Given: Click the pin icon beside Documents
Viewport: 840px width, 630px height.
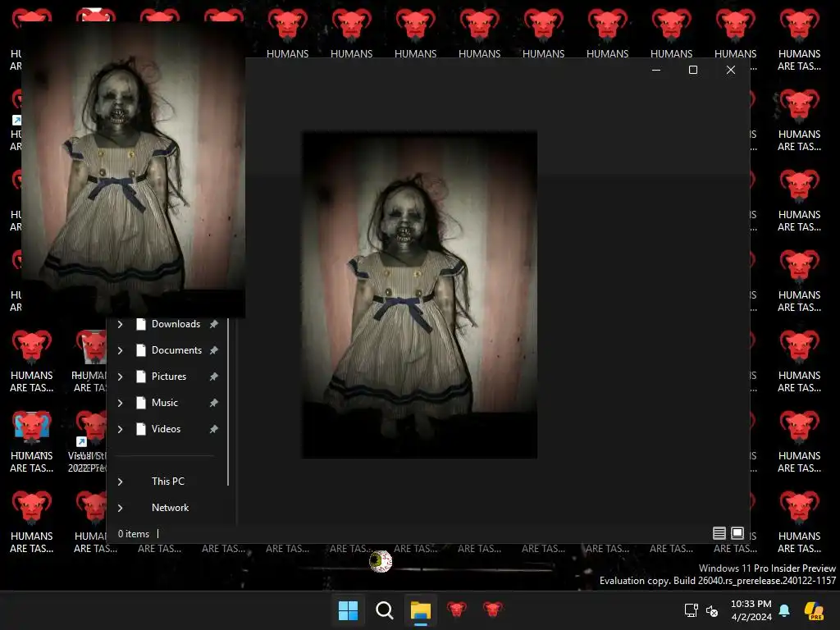Looking at the screenshot, I should pos(214,350).
